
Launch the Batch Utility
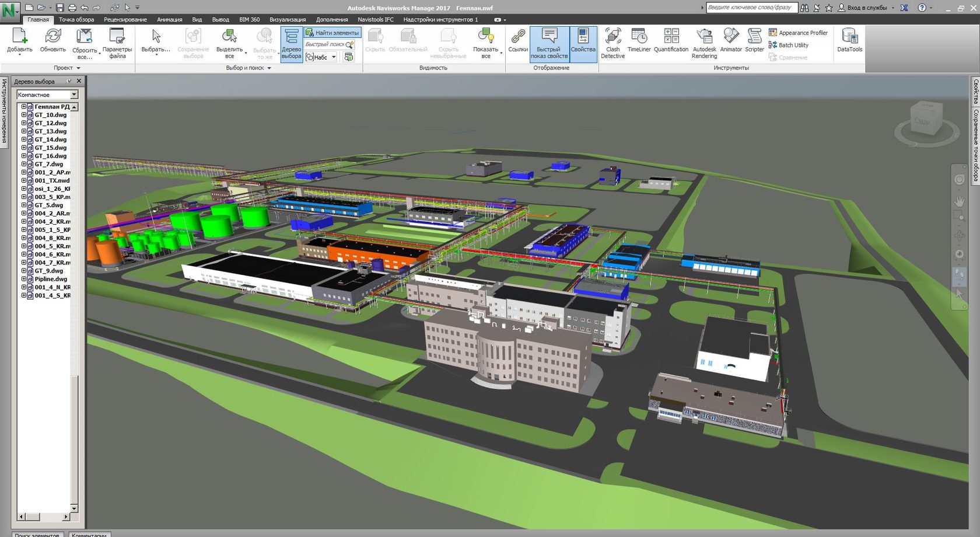pos(788,45)
